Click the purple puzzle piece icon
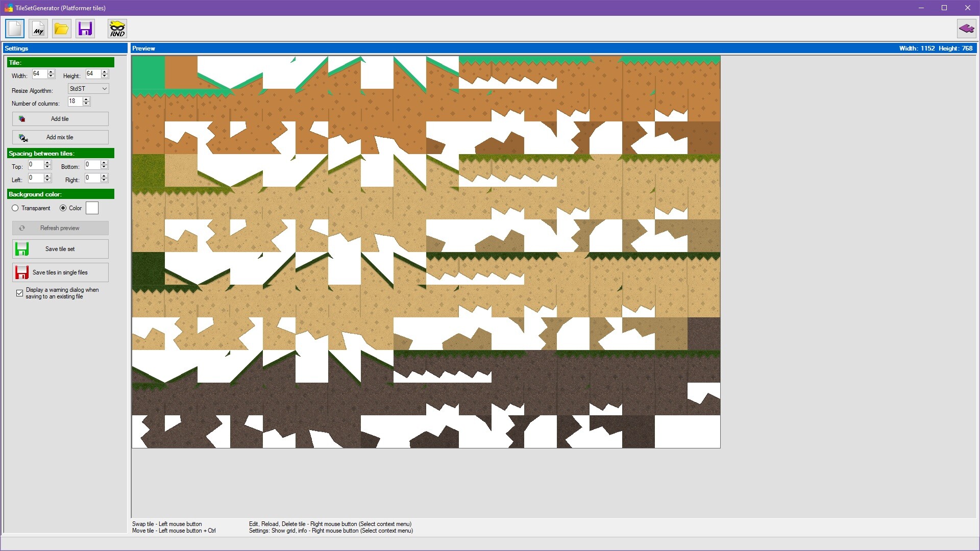 click(x=966, y=29)
